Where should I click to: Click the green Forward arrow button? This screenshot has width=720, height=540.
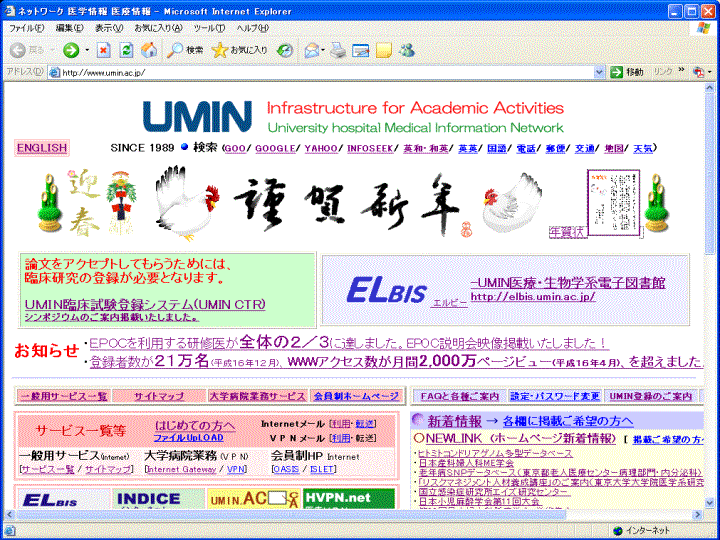70,50
